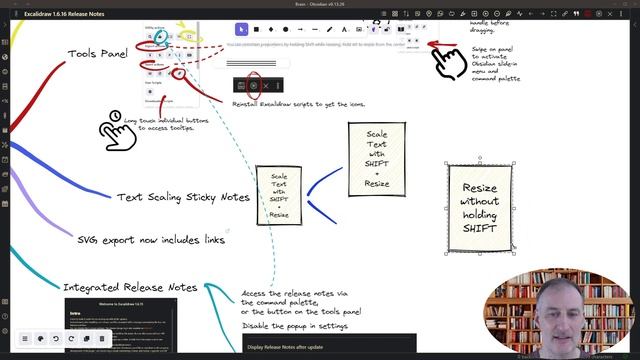640x360 pixels.
Task: Select 'Text Scaling Sticky Notes' heading
Action: (x=183, y=197)
